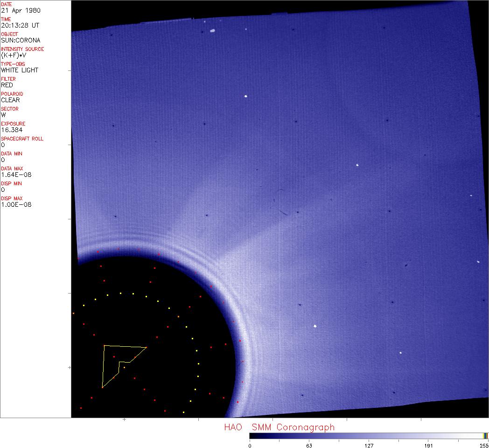Click the SPACECRAFT ROLL label
Image resolution: width=489 pixels, height=448 pixels.
click(22, 139)
